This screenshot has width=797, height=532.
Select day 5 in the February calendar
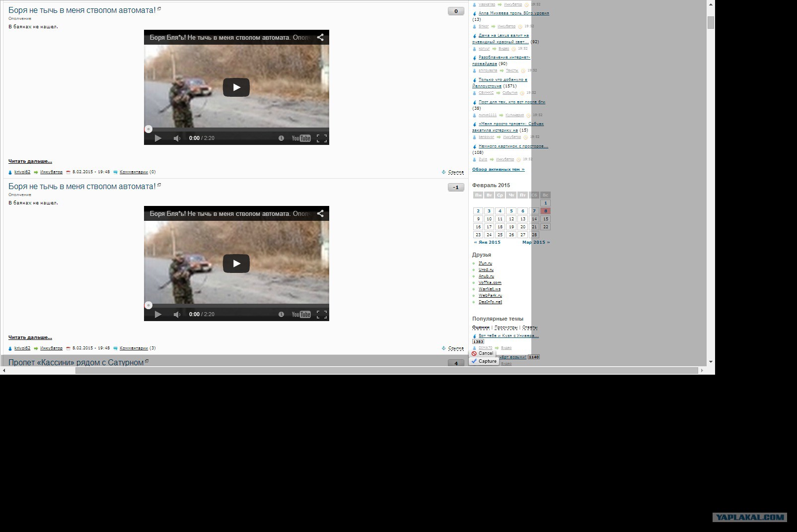pyautogui.click(x=511, y=211)
